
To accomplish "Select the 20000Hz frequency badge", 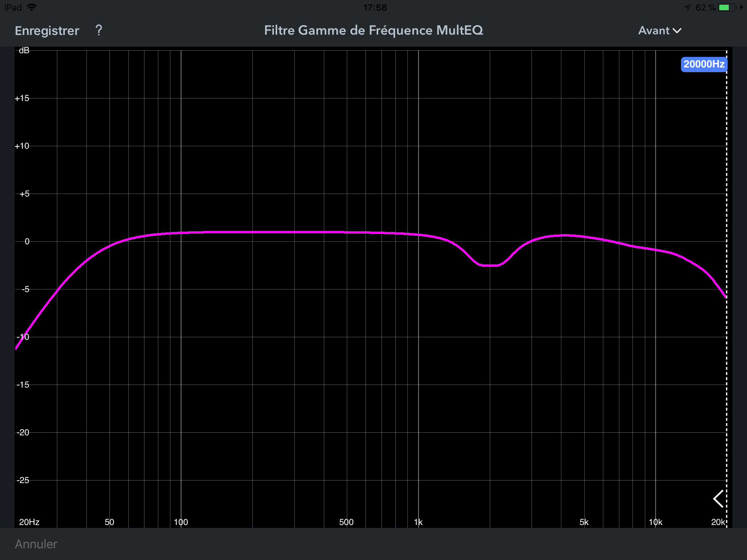I will tap(704, 64).
